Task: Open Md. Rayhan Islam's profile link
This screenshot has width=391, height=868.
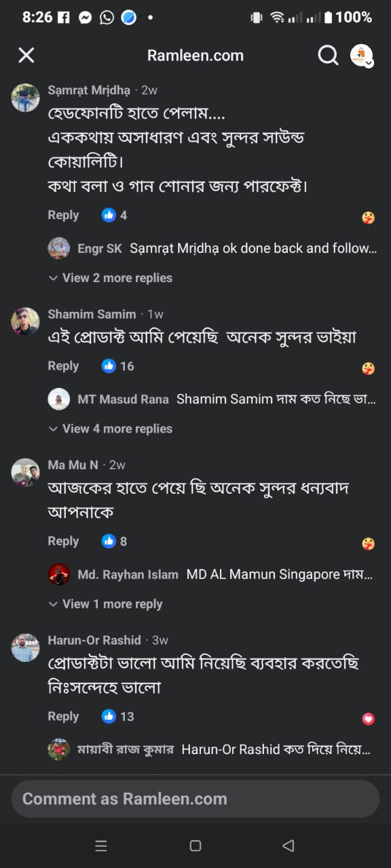Action: pos(128,574)
